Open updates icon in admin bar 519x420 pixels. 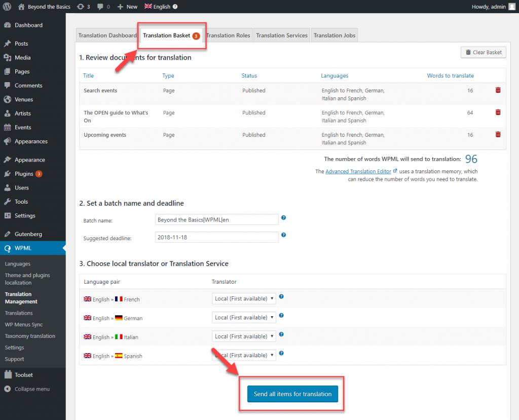click(x=84, y=7)
